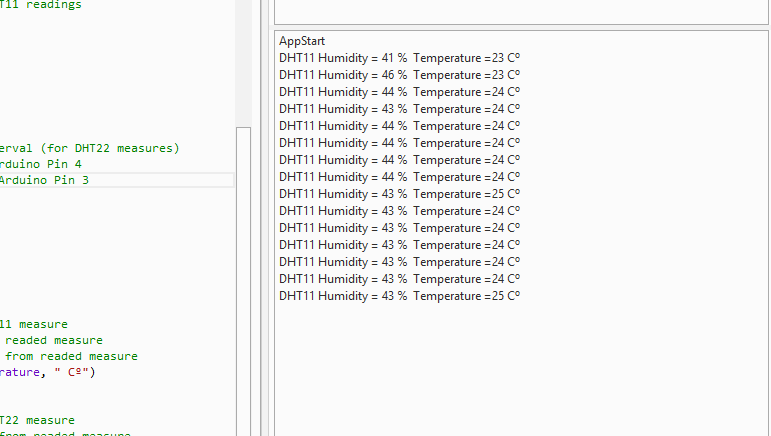Click the last log line in the output

coord(399,296)
